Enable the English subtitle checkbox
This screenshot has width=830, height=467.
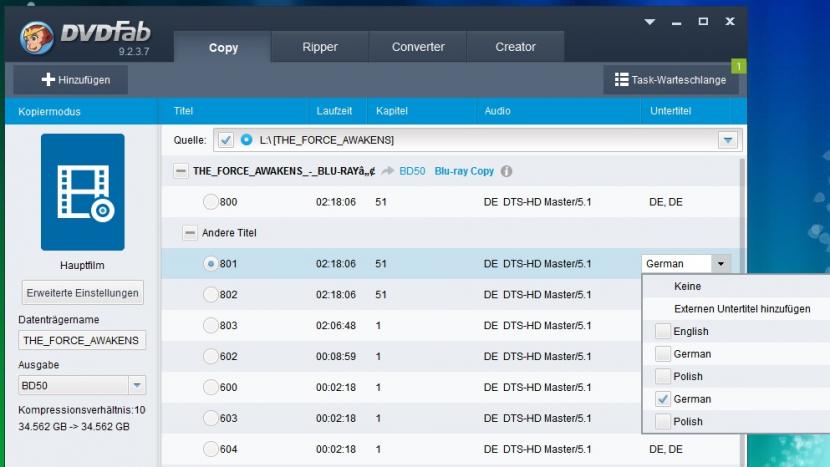click(x=663, y=331)
